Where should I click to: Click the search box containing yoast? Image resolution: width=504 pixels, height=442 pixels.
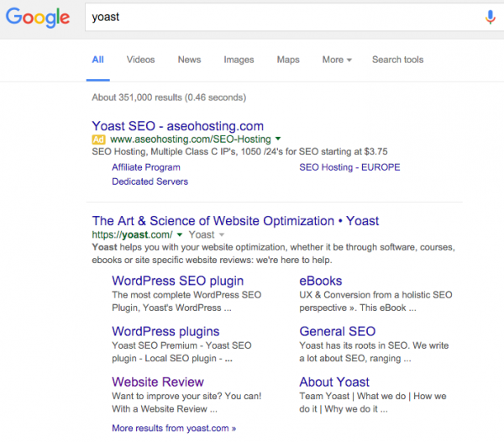(277, 17)
